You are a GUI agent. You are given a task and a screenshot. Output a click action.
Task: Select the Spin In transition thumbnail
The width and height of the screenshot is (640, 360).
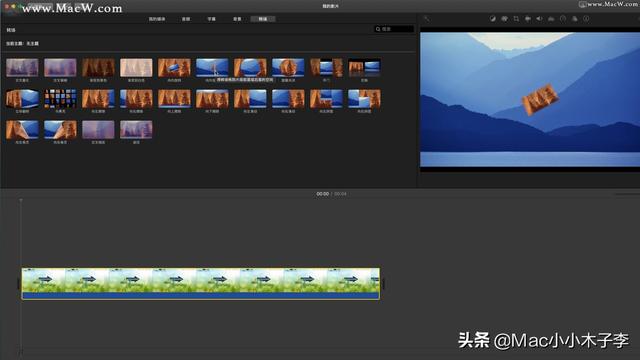174,68
